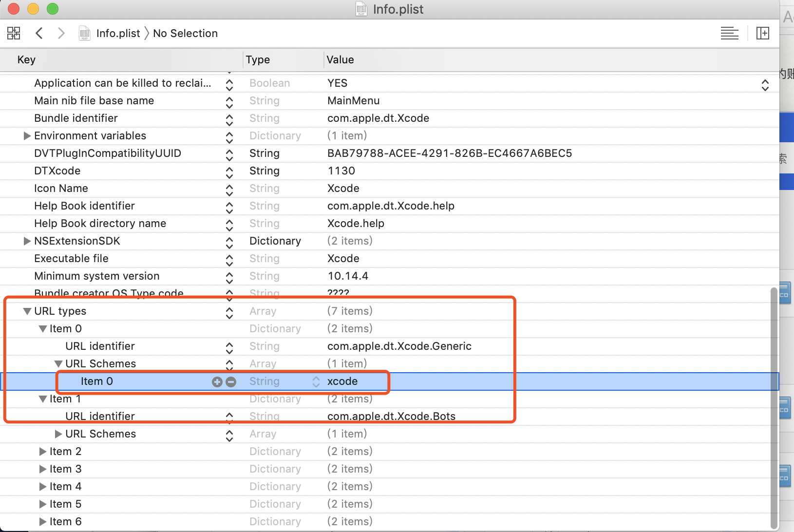Click the Value column header

click(x=340, y=59)
